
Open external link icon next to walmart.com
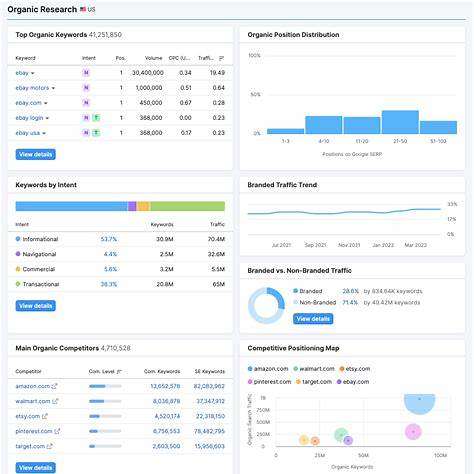tap(55, 401)
